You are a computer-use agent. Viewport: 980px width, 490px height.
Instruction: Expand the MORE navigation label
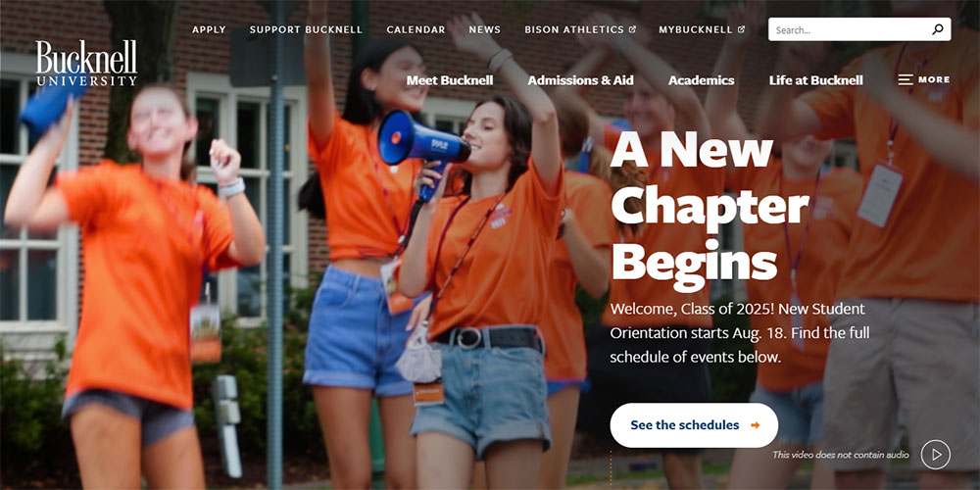(934, 80)
